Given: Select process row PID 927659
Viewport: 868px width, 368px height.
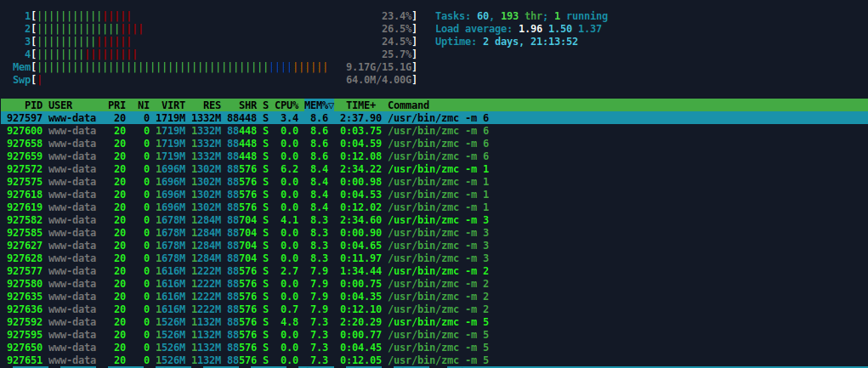Looking at the screenshot, I should pos(434,156).
